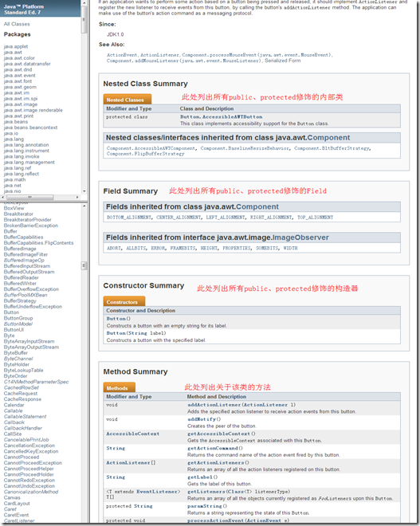The width and height of the screenshot is (420, 526).
Task: Open ALLBITS field link
Action: 135,248
